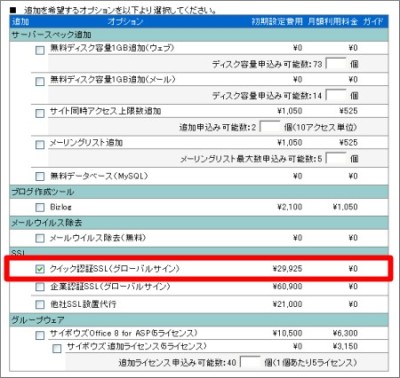Click the ¥6,300 monthly fee for サイボウズOffice
This screenshot has height=378, width=400.
[x=345, y=333]
